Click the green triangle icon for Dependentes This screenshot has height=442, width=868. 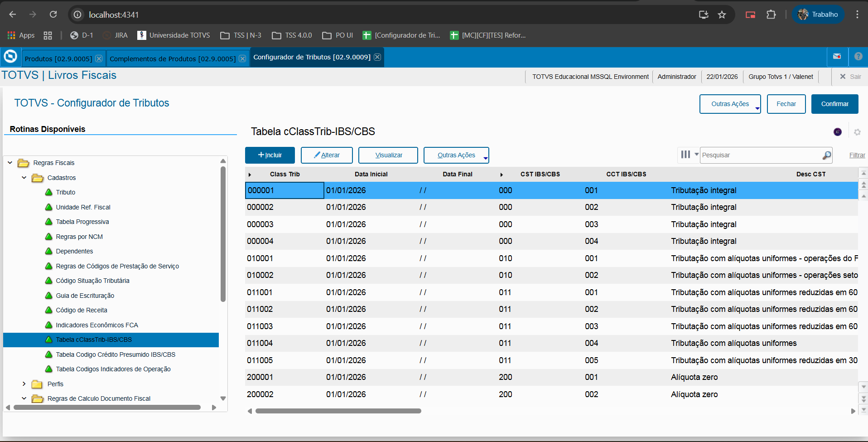point(49,251)
